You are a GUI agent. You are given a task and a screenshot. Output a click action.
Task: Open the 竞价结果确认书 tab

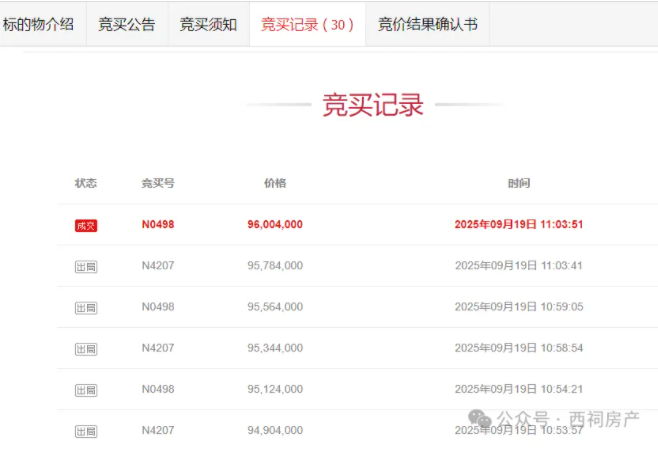tap(427, 24)
